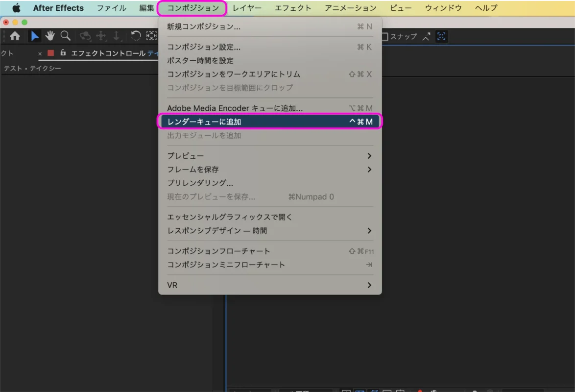This screenshot has height=392, width=575.
Task: Click the snap to features icon
Action: coord(441,36)
